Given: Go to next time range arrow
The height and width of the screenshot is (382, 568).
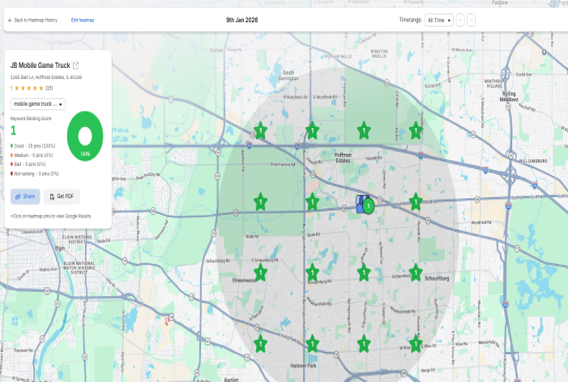Looking at the screenshot, I should pyautogui.click(x=471, y=20).
